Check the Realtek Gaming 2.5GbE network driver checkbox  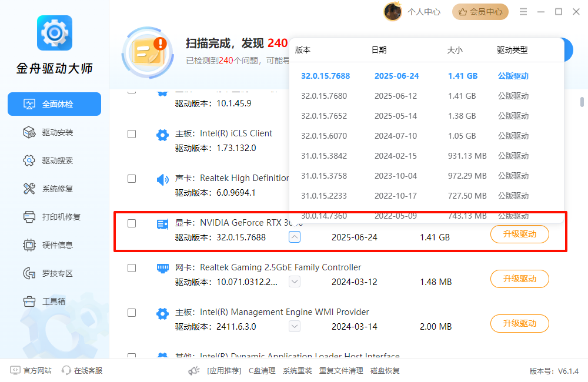coord(131,268)
